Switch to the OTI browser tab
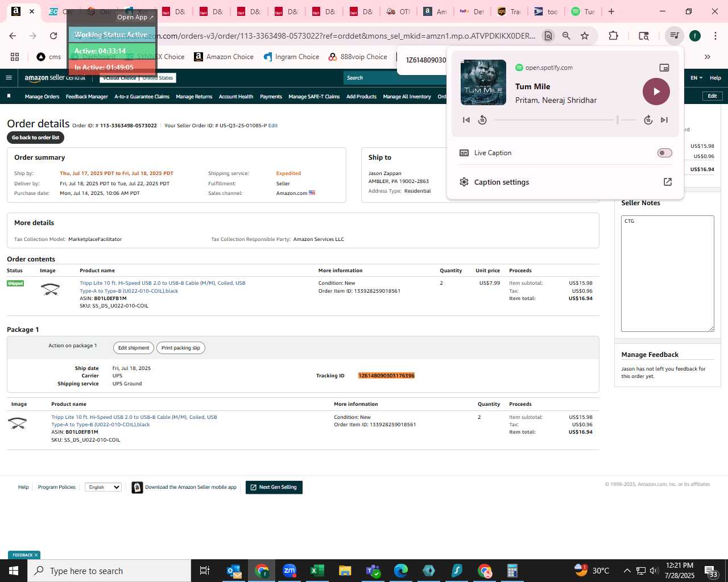The width and height of the screenshot is (728, 582). (x=398, y=11)
